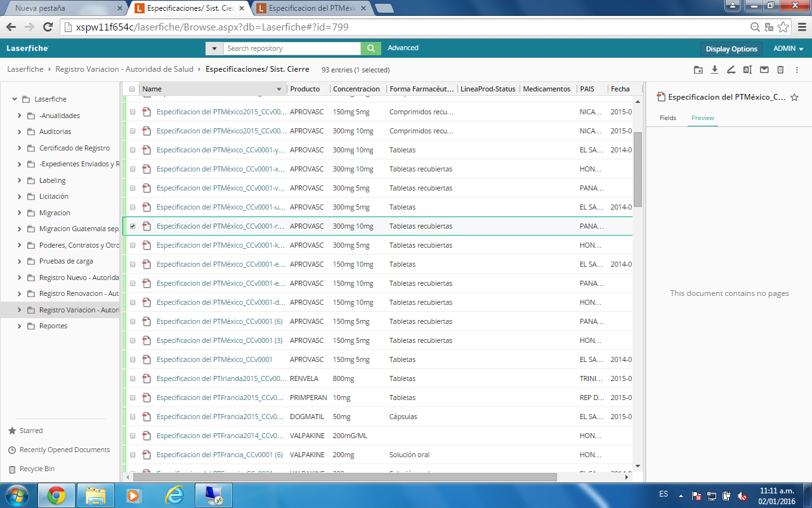Uncheck the selected APROVASC 300mg 10mg PANA row
Image resolution: width=812 pixels, height=508 pixels.
(x=132, y=226)
